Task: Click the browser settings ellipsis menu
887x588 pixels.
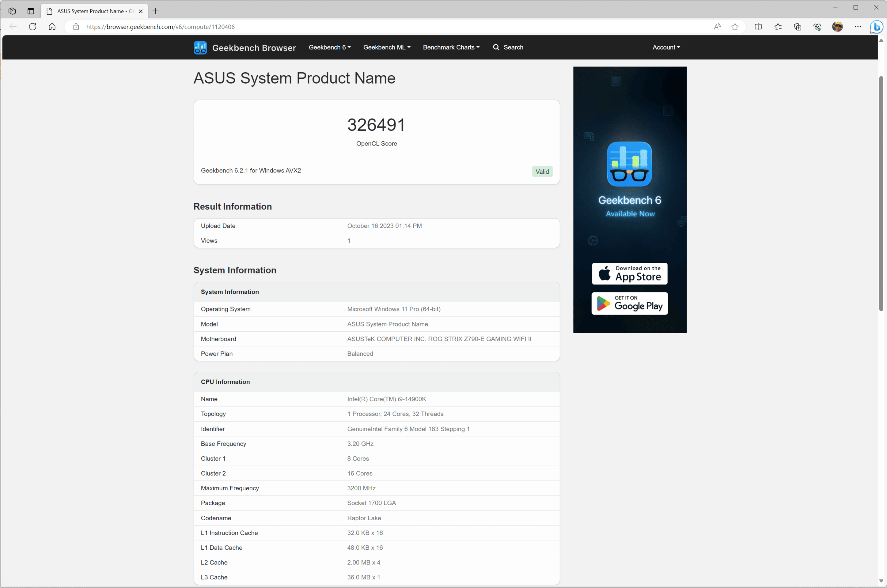Action: click(x=858, y=27)
